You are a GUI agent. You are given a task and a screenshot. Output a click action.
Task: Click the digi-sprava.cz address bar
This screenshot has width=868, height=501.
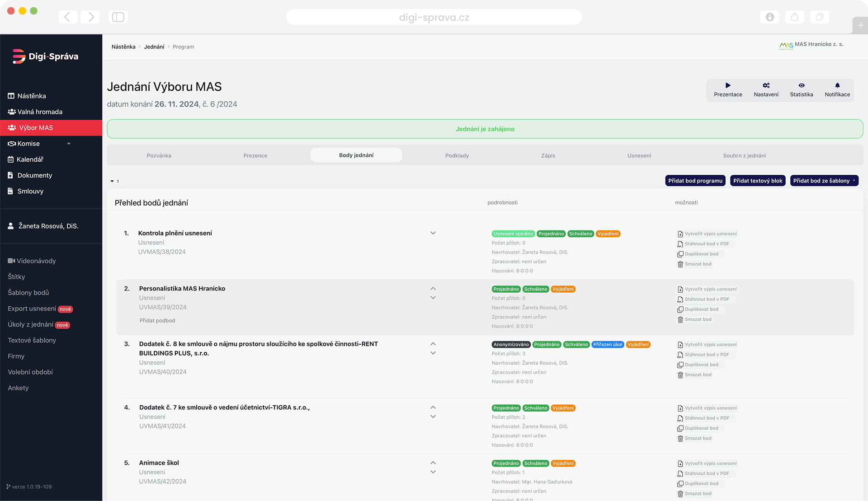(x=434, y=18)
